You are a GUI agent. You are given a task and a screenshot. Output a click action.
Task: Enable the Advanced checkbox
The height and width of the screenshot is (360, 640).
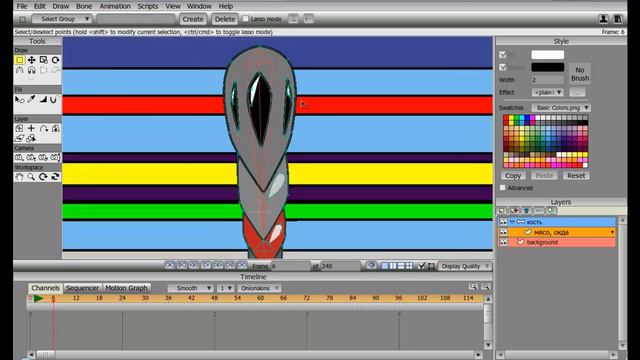502,188
